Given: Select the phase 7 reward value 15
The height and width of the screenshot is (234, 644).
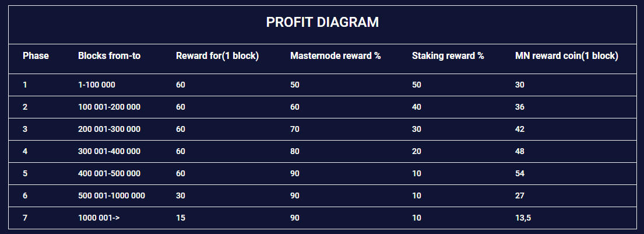Looking at the screenshot, I should tap(181, 218).
